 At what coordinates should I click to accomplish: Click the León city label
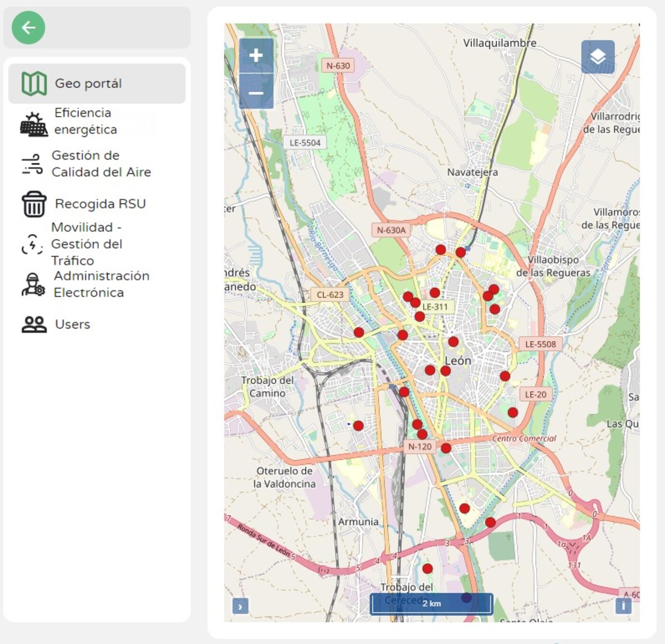click(x=458, y=361)
